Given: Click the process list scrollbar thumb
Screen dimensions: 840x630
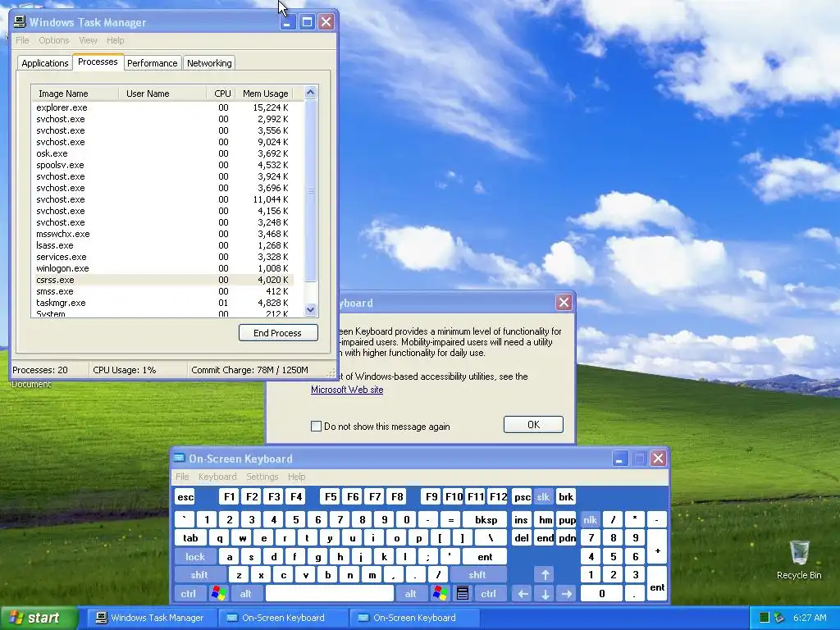Looking at the screenshot, I should 310,190.
